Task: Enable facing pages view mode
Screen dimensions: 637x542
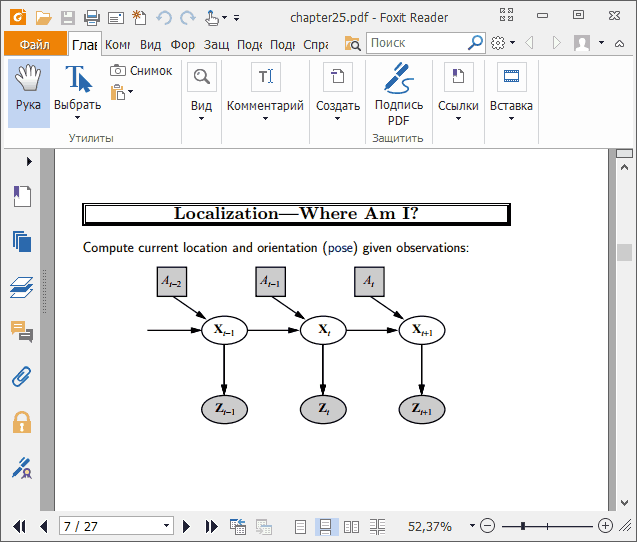Action: click(351, 527)
